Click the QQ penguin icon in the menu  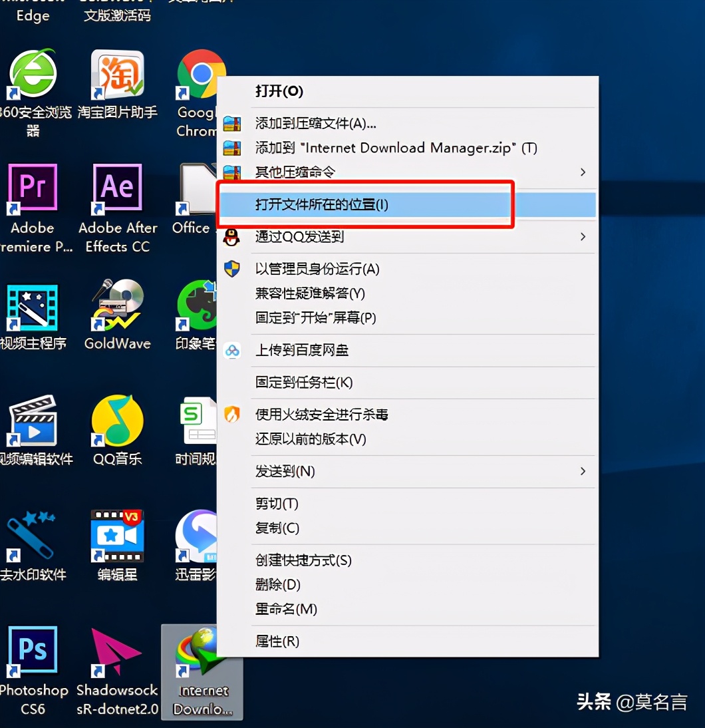pos(231,238)
